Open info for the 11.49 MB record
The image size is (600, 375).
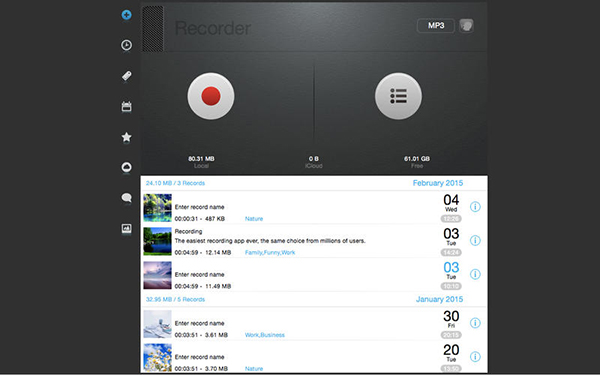pyautogui.click(x=475, y=274)
